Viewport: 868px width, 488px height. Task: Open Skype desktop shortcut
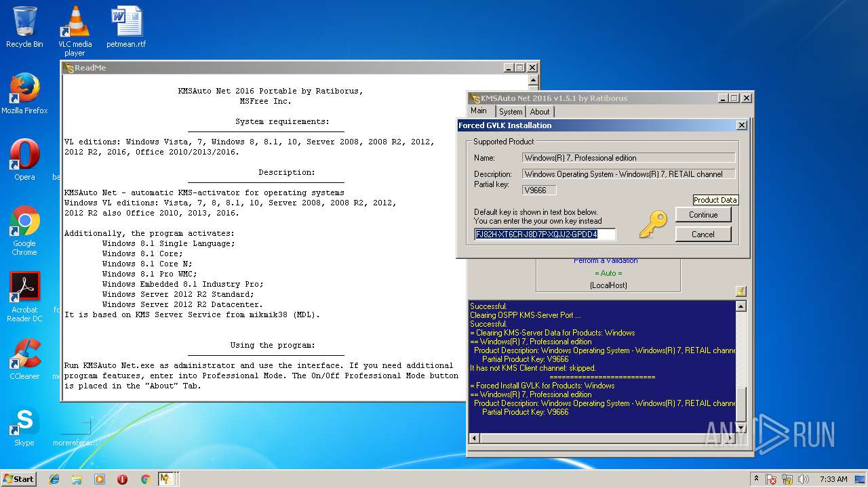pos(24,427)
